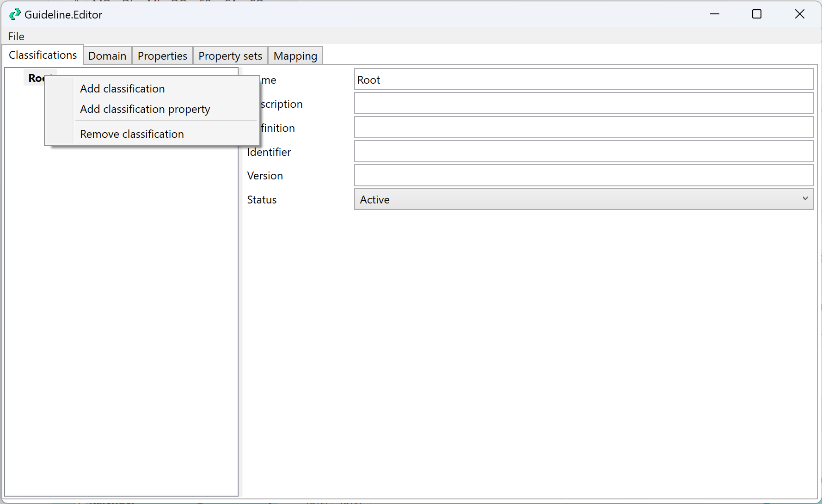Close the Guideline.Editor window
This screenshot has width=822, height=504.
click(x=799, y=14)
